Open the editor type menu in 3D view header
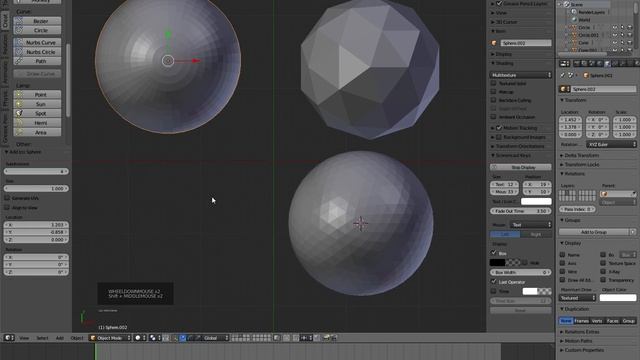 [x=9, y=338]
